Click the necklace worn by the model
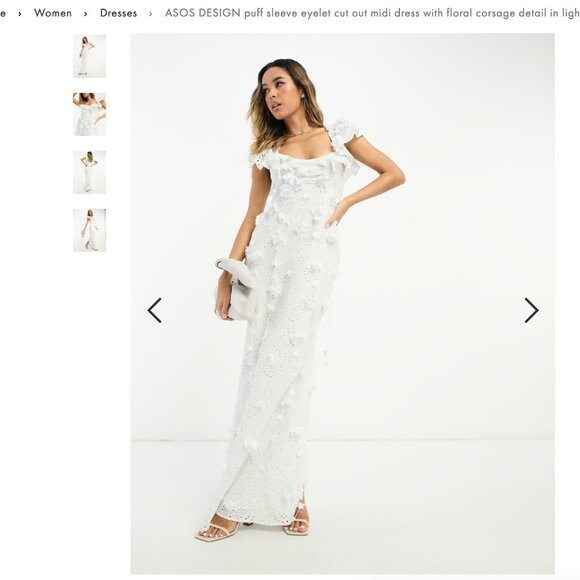 click(300, 132)
